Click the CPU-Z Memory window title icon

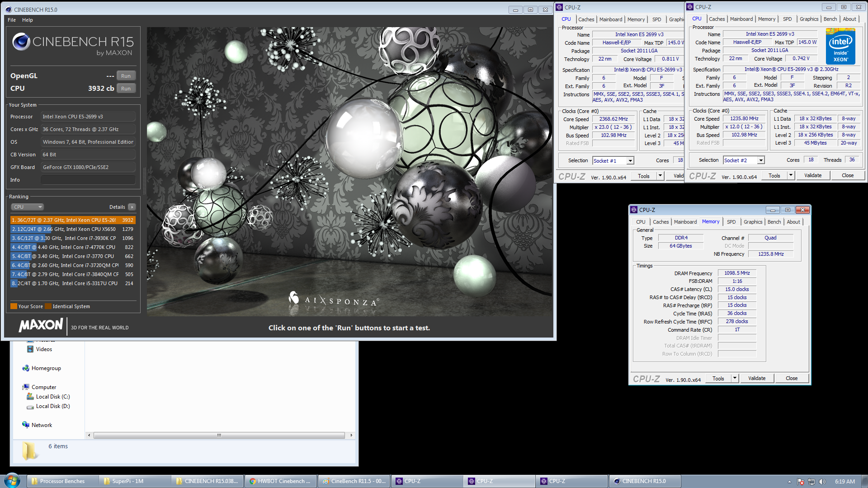coord(634,210)
